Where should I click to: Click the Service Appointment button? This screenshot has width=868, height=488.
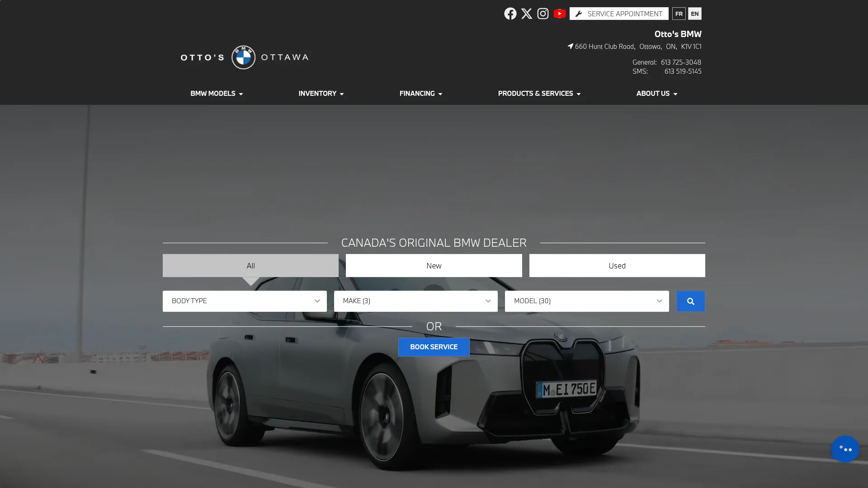coord(619,14)
